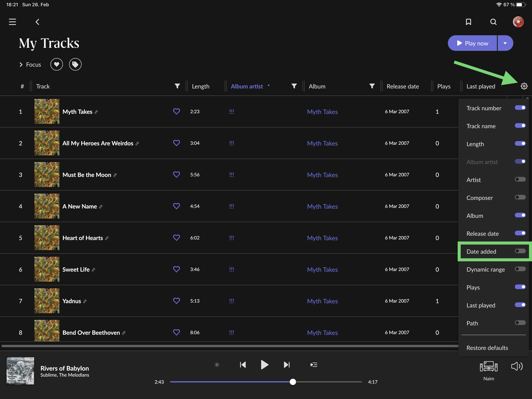This screenshot has height=399, width=532.
Task: Favorite the Yadnus heart
Action: coord(177,301)
